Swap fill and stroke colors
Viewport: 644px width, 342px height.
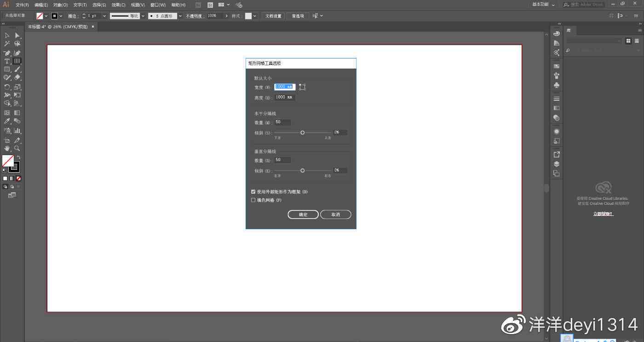[18, 157]
